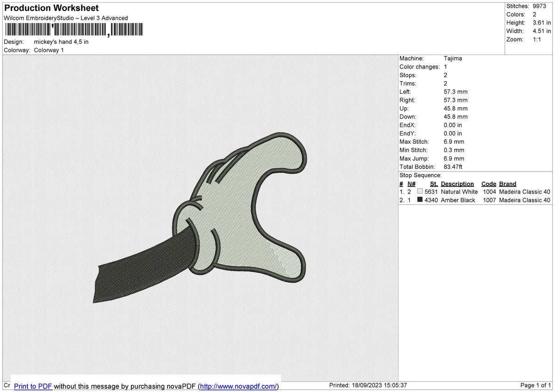The image size is (555, 392).
Task: Click the Code column header
Action: point(489,184)
